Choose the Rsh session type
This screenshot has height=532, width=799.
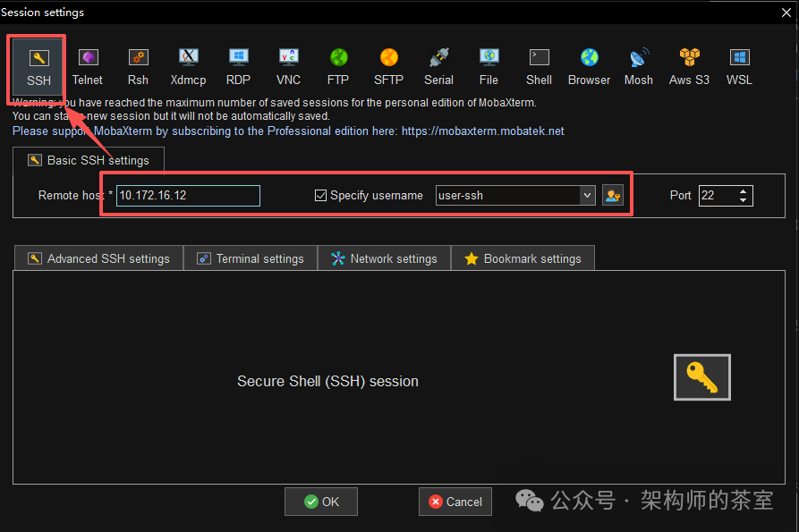pos(138,67)
